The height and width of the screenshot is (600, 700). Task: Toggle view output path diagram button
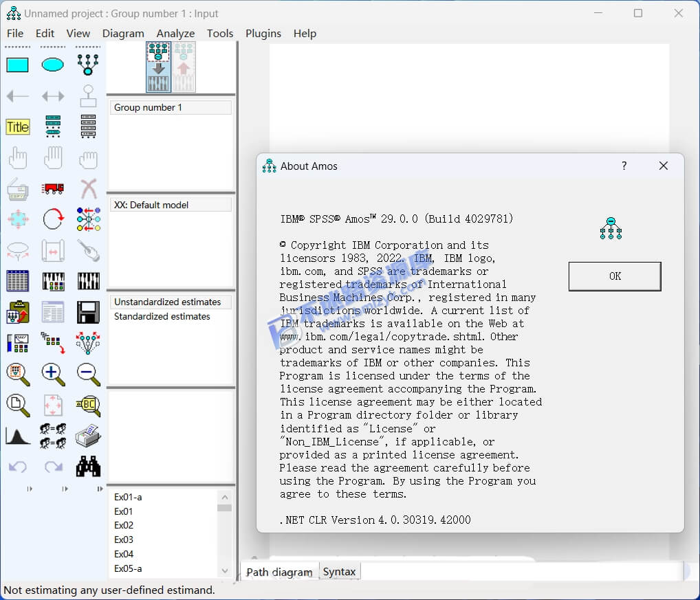184,67
